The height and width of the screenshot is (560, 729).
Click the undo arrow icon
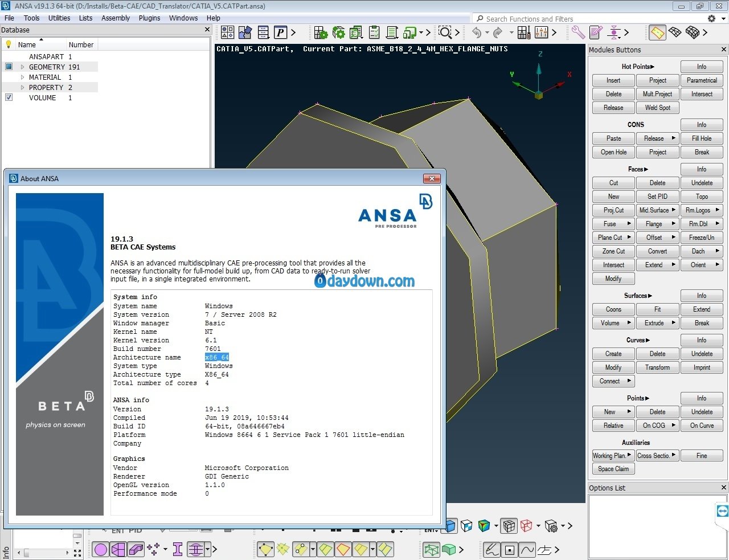(477, 32)
